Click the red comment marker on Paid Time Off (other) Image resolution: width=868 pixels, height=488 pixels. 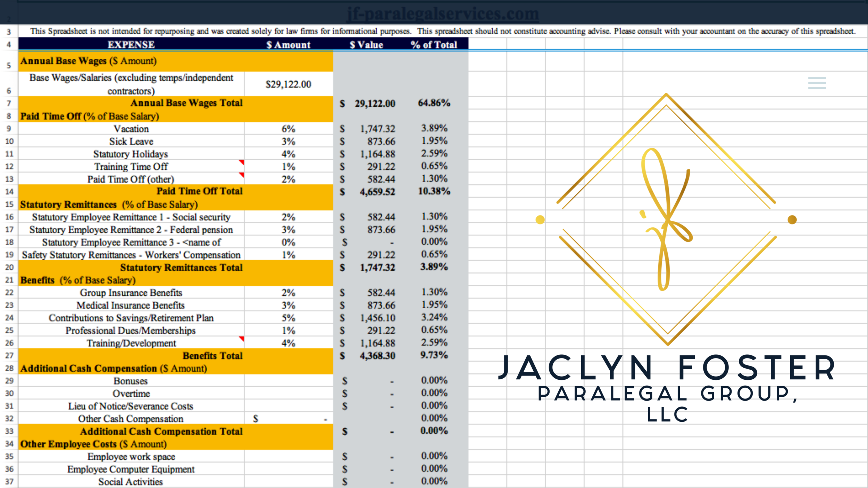[241, 175]
